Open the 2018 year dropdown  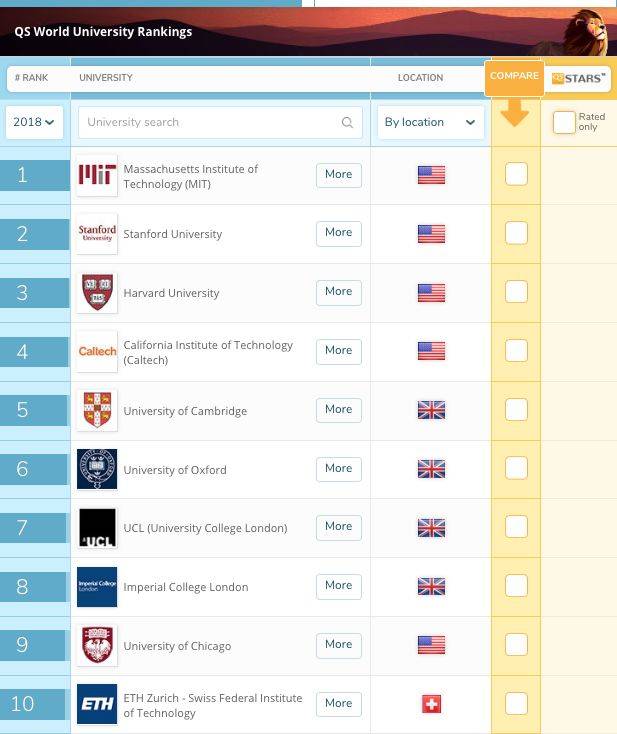coord(34,122)
